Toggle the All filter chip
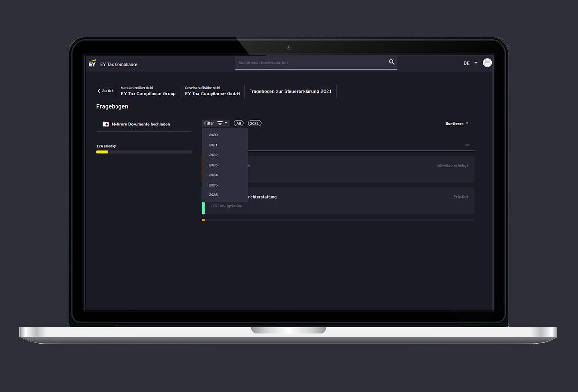The image size is (578, 392). point(238,123)
